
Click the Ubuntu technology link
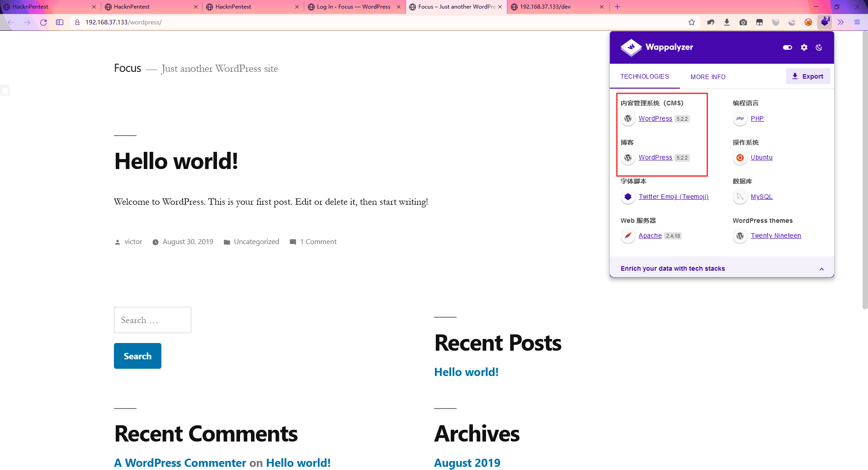pyautogui.click(x=762, y=157)
